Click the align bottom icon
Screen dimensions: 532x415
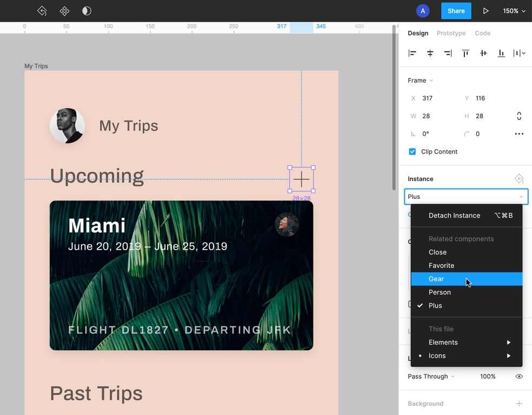click(x=501, y=53)
